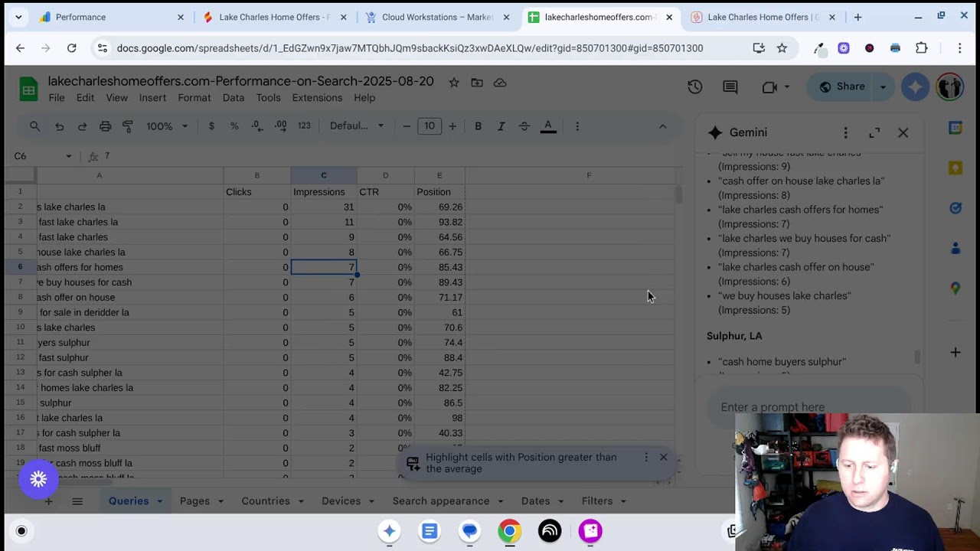This screenshot has height=551, width=980.
Task: Open the Data menu
Action: click(x=234, y=98)
